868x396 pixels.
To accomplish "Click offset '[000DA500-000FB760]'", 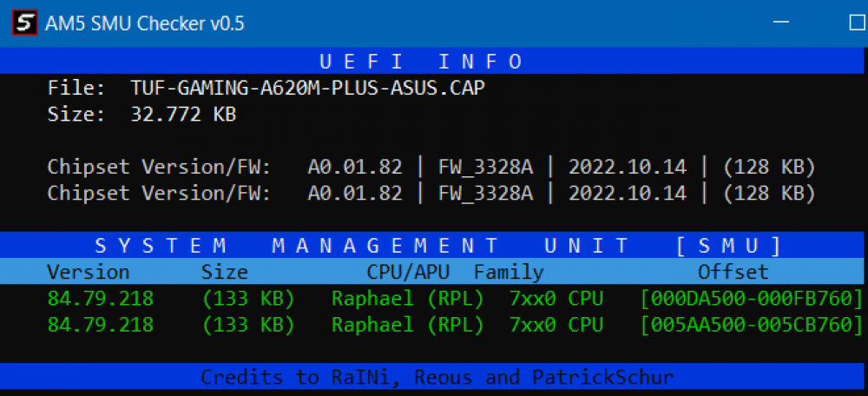I will 752,299.
